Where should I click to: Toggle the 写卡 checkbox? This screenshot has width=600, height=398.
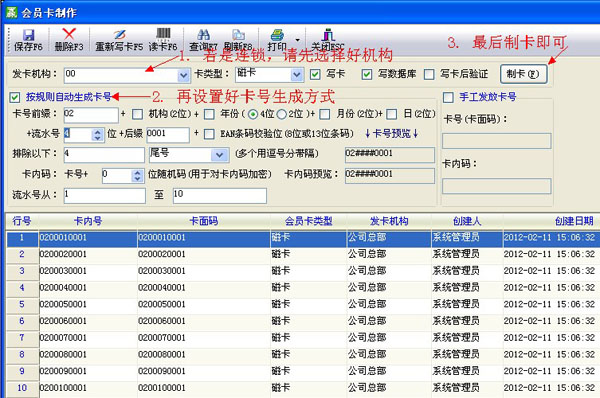click(x=315, y=74)
